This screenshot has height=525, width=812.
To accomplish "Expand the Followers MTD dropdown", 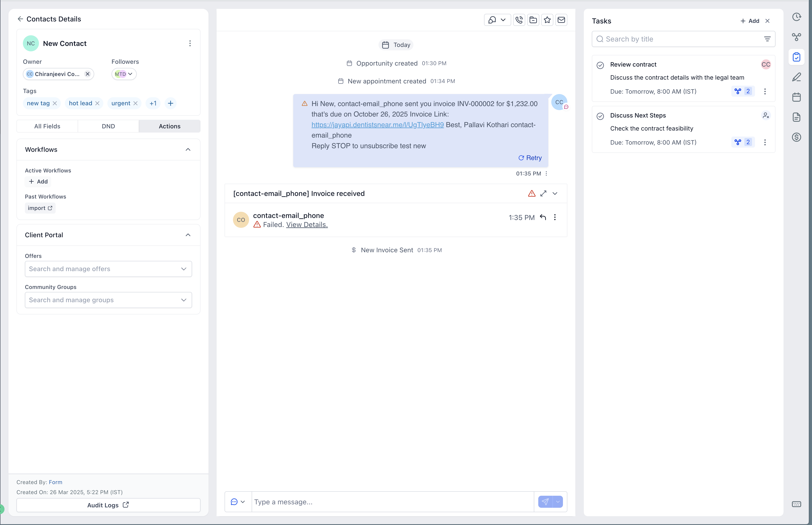I will 130,74.
